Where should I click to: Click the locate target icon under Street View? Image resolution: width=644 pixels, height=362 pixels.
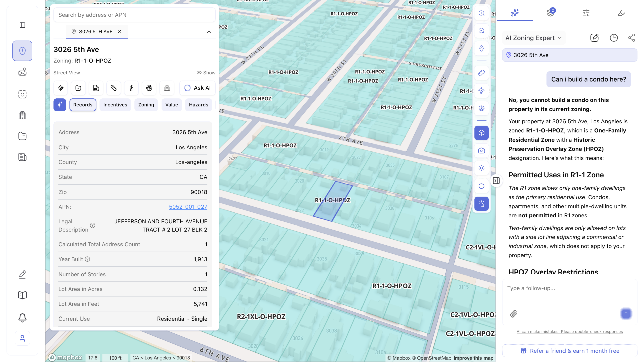pos(61,88)
